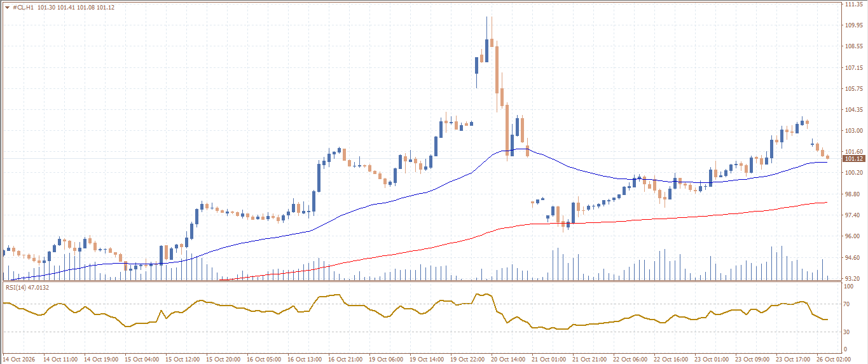Click the 109.95 price axis label
The image size is (868, 364).
pyautogui.click(x=853, y=25)
